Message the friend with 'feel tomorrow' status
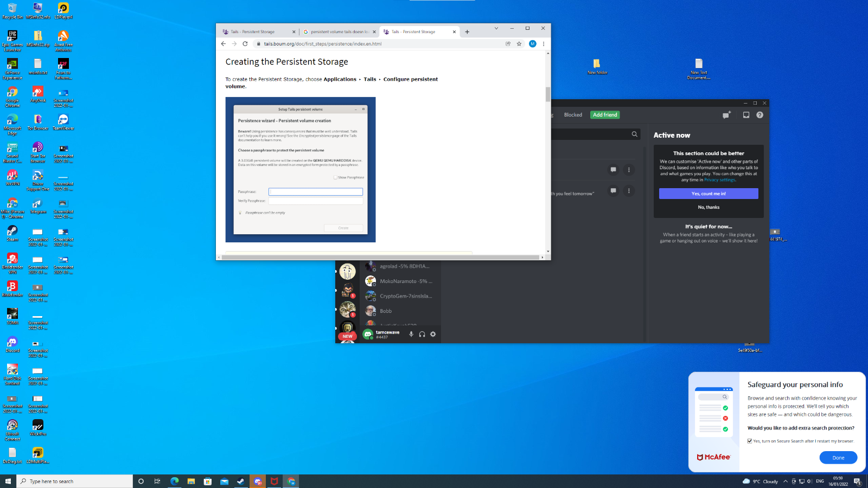Image resolution: width=868 pixels, height=488 pixels. [x=613, y=191]
